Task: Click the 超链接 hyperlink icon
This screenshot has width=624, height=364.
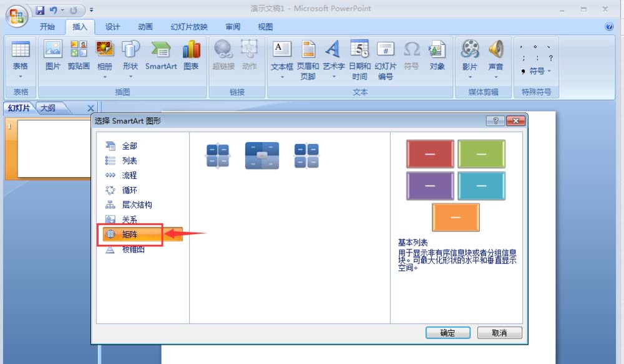Action: pos(223,55)
